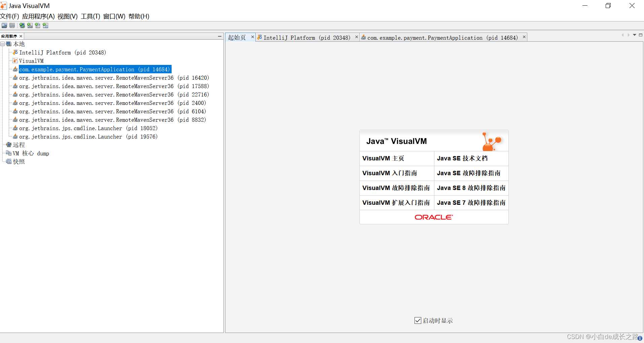The width and height of the screenshot is (644, 343).
Task: Close the 应用程序 panel tab
Action: pyautogui.click(x=21, y=36)
